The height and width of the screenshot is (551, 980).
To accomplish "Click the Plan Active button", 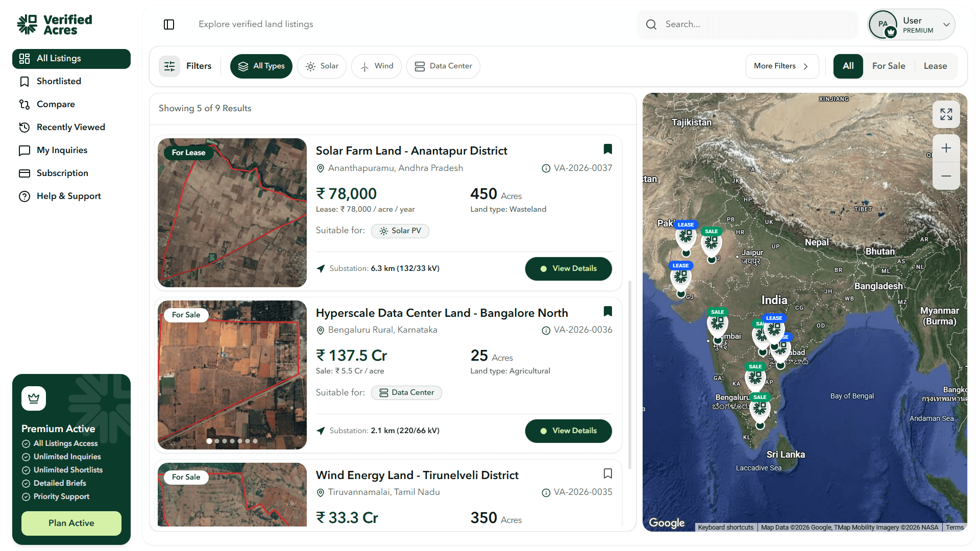I will pos(71,523).
